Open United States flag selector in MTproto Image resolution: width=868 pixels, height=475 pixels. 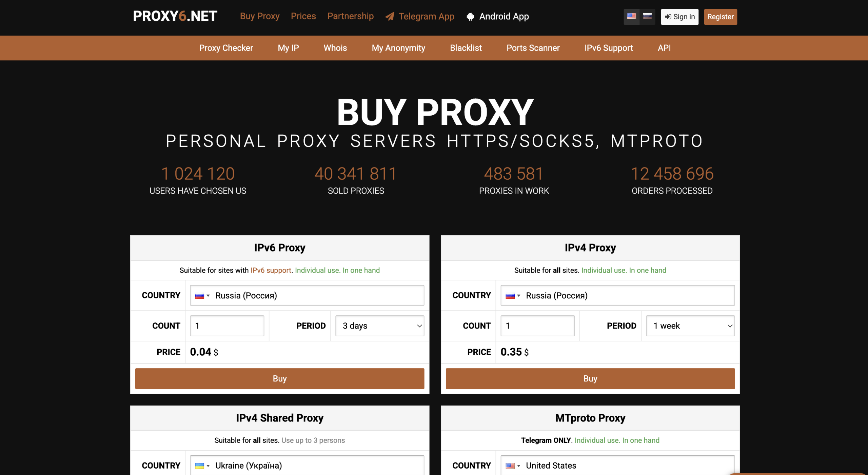point(513,466)
